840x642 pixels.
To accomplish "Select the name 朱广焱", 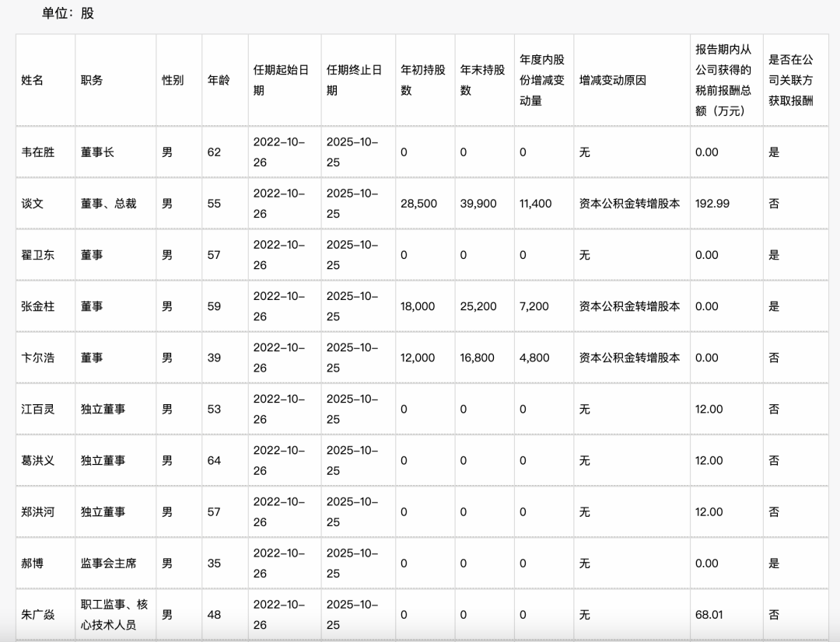I will click(x=38, y=615).
